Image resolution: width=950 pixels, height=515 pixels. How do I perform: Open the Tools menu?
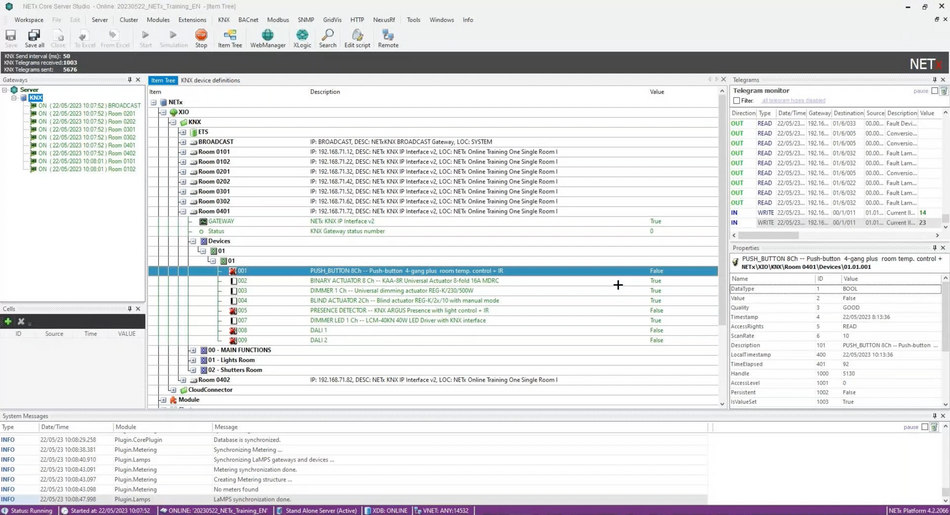pos(414,20)
